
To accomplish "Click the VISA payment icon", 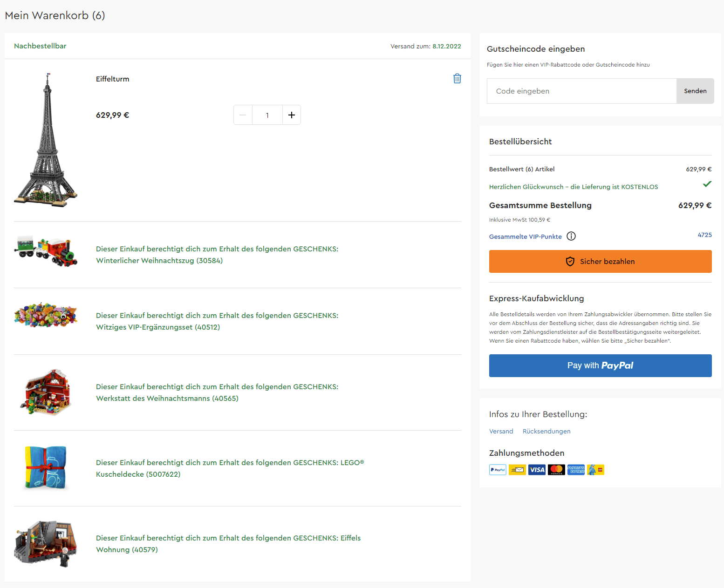I will (x=537, y=470).
